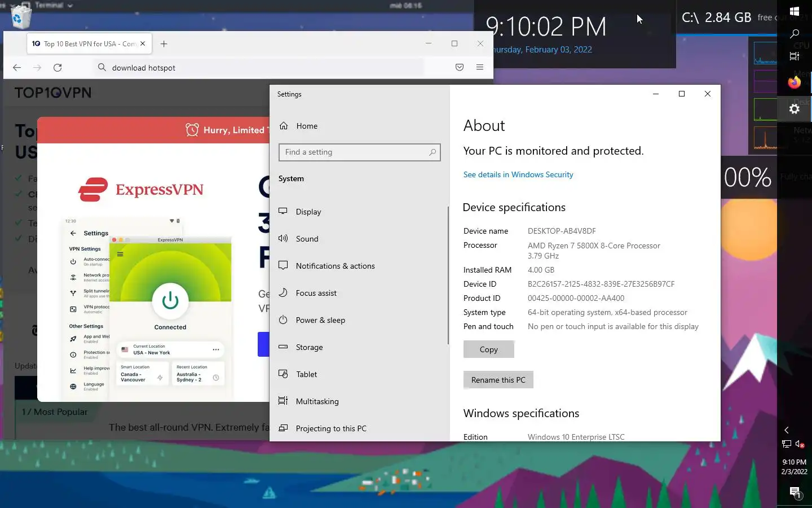This screenshot has width=812, height=508.
Task: Click the muted volume tray icon
Action: click(x=800, y=444)
